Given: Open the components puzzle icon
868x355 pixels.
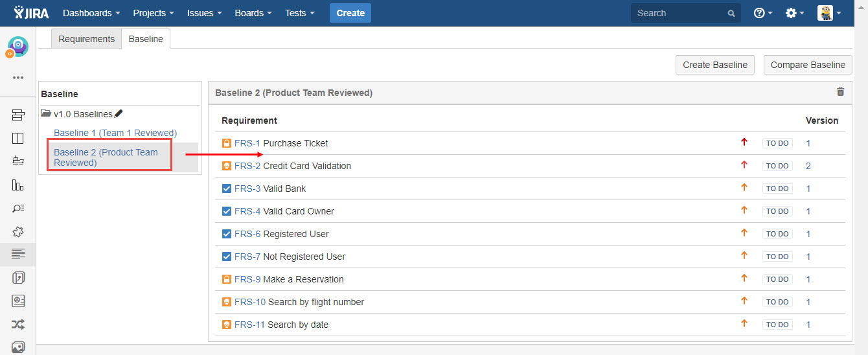Looking at the screenshot, I should tap(18, 231).
